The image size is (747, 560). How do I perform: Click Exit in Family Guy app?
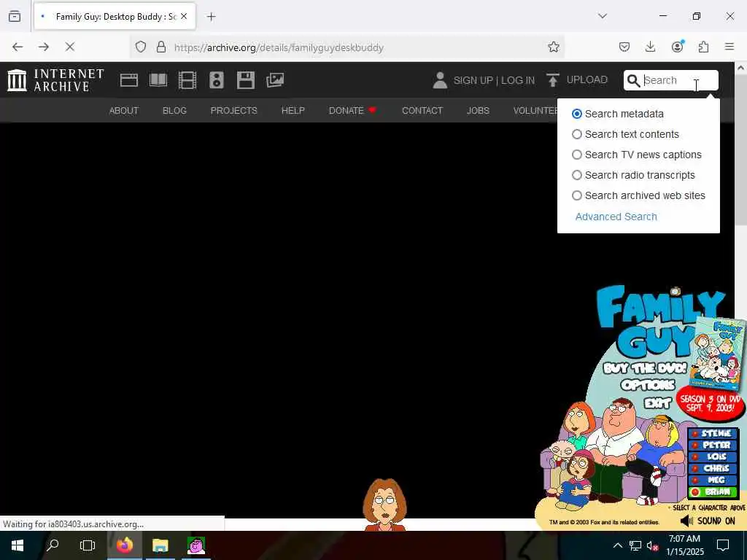658,403
